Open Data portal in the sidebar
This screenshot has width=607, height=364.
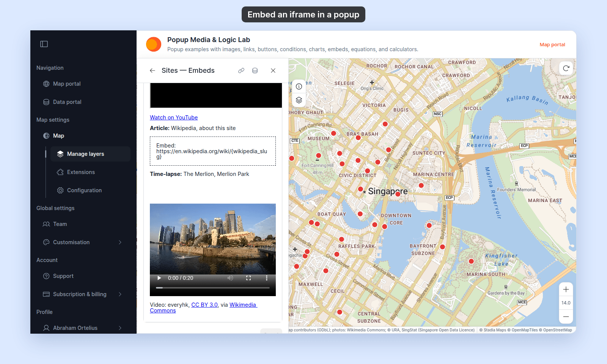pyautogui.click(x=67, y=102)
